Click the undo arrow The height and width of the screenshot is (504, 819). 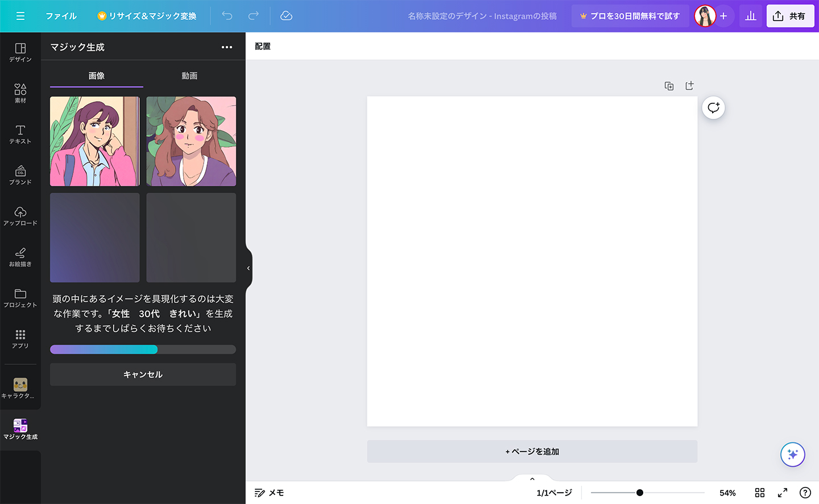pos(227,16)
